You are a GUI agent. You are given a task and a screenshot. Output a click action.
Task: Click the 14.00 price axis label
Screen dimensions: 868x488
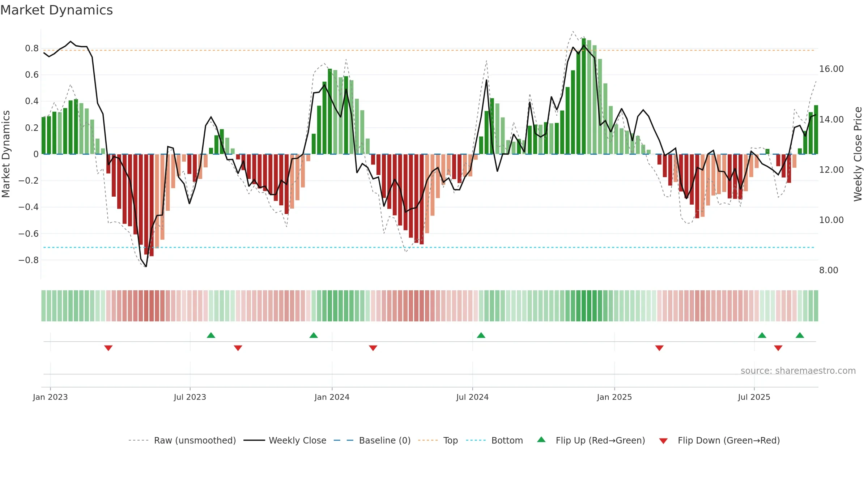coord(831,119)
